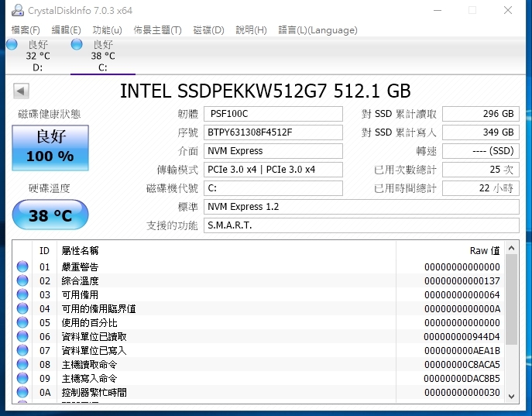Viewport: 532px width, 416px height.
Task: Click the status orb for attribute 05
Action: [x=22, y=322]
